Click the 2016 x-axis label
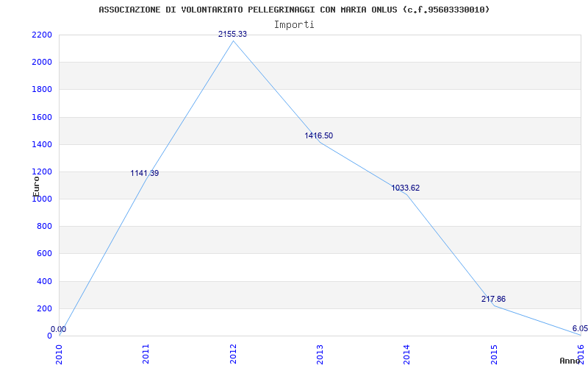This screenshot has width=588, height=368. (581, 354)
